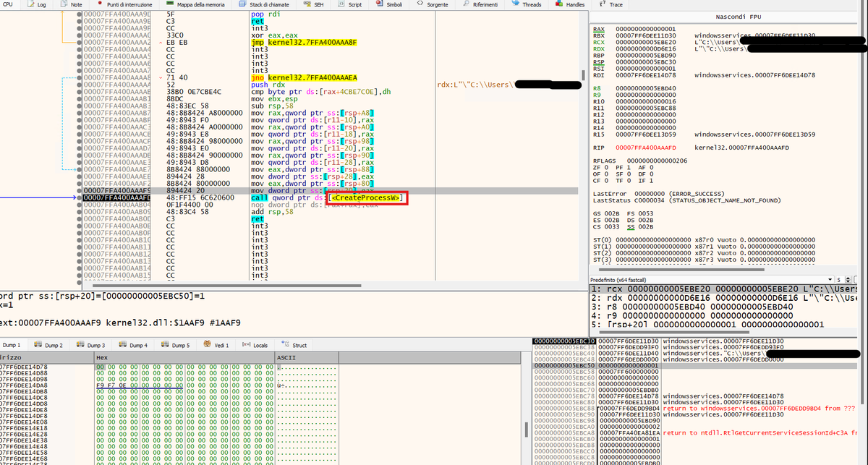Select the Dump 4 tab
Screen dimensions: 868x465
133,345
